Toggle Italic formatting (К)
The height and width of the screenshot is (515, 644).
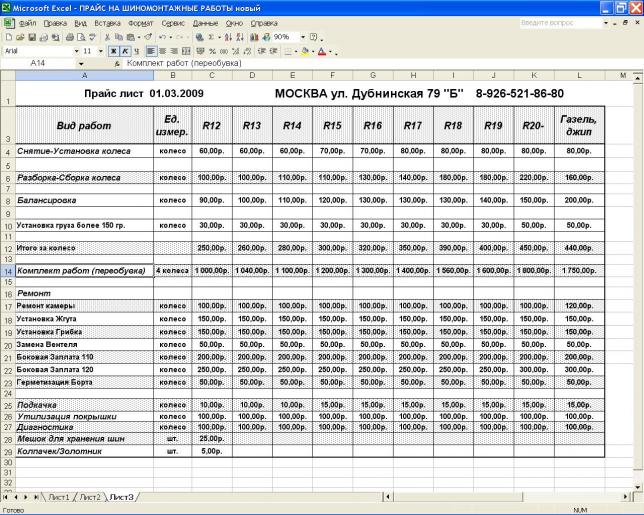tap(125, 51)
